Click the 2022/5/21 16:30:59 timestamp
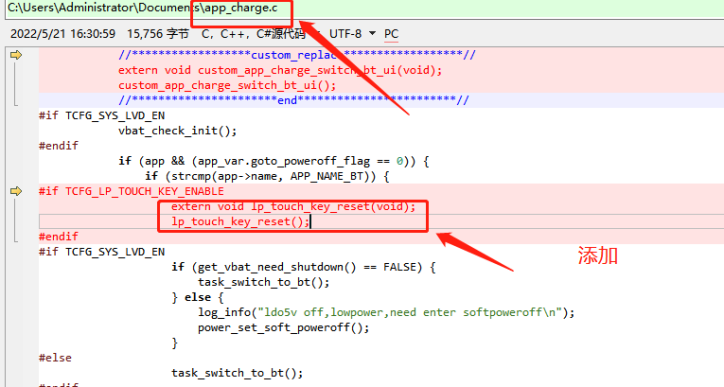This screenshot has width=724, height=387. click(63, 34)
